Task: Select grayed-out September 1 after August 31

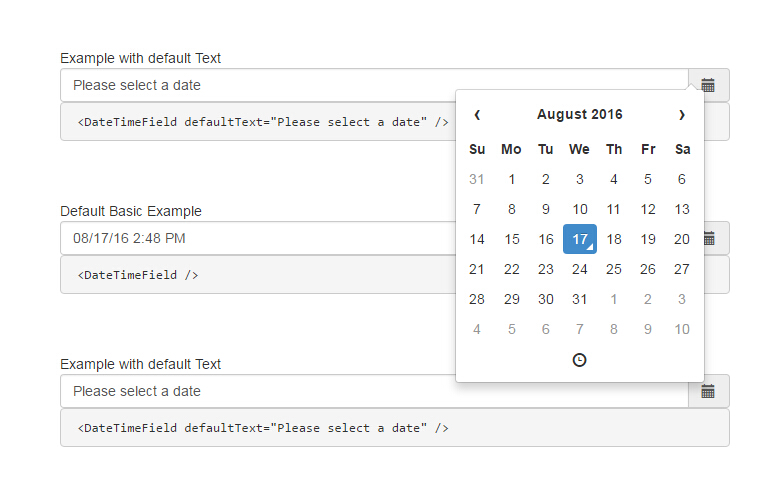Action: [614, 299]
